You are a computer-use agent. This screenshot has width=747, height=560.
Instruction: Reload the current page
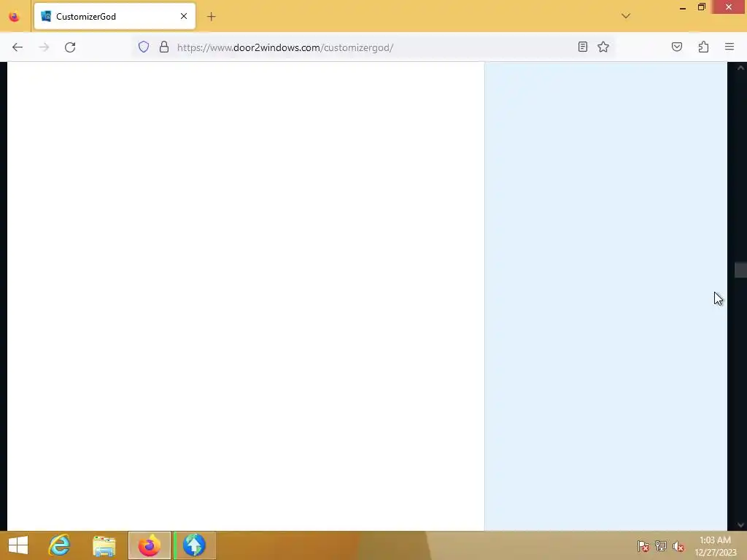70,47
